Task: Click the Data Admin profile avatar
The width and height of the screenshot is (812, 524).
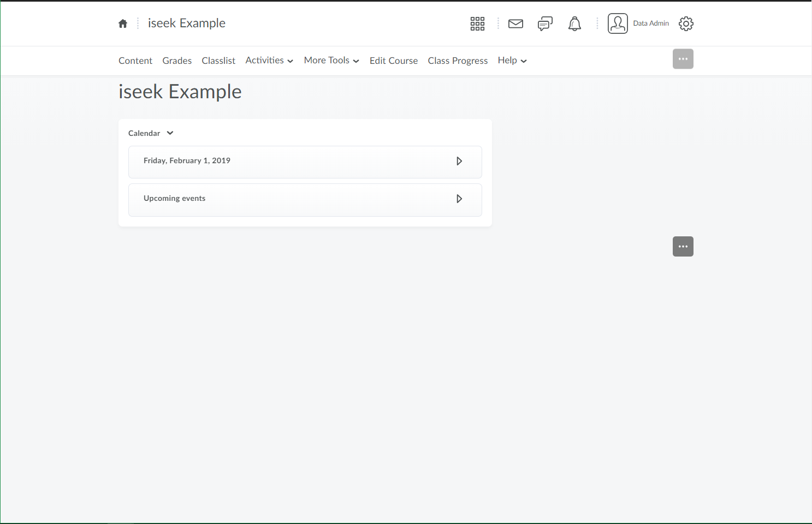Action: tap(618, 23)
